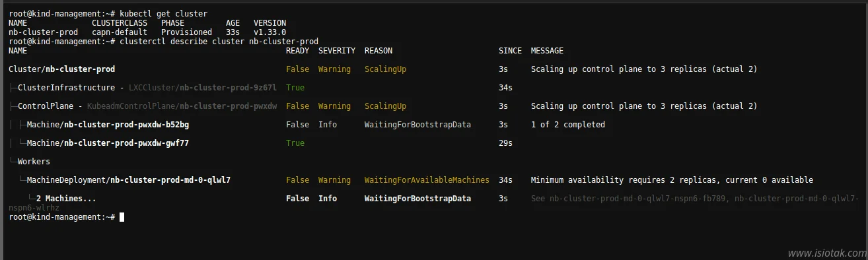Click the CLUSTERCLASS column header
868x260 pixels.
120,22
